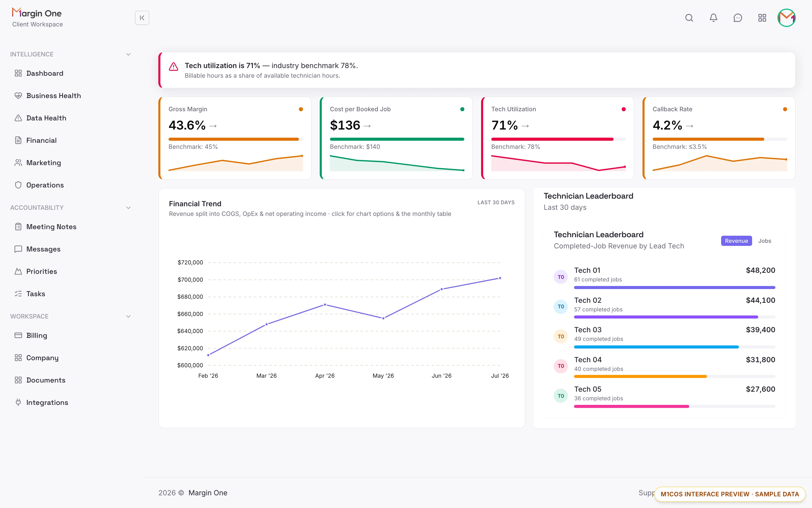Switch leaderboard to Jobs view
812x508 pixels.
tap(764, 241)
